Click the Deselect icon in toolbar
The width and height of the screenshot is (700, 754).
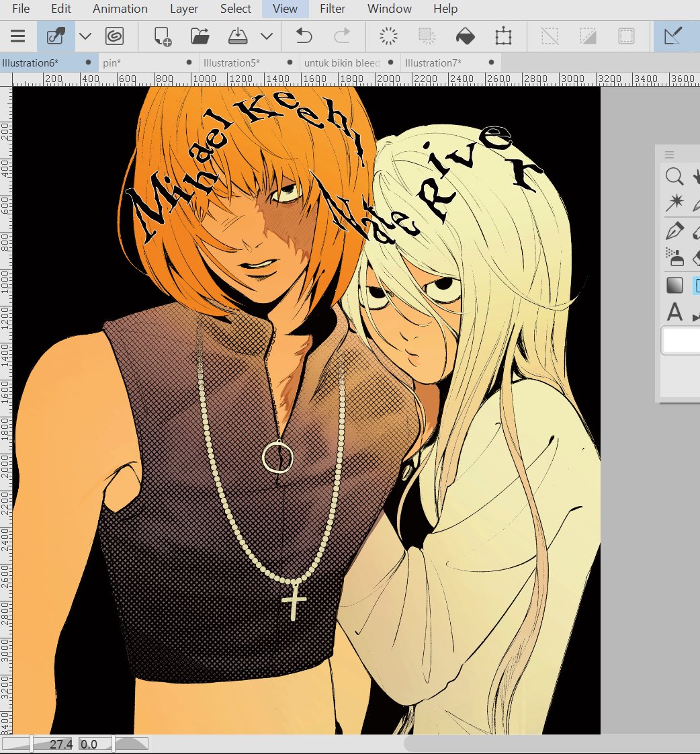(x=550, y=36)
